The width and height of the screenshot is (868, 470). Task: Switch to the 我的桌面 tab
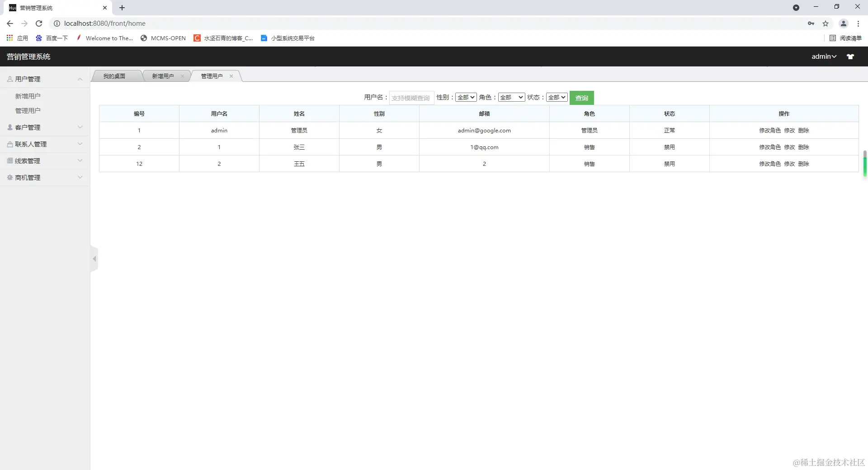tap(114, 76)
